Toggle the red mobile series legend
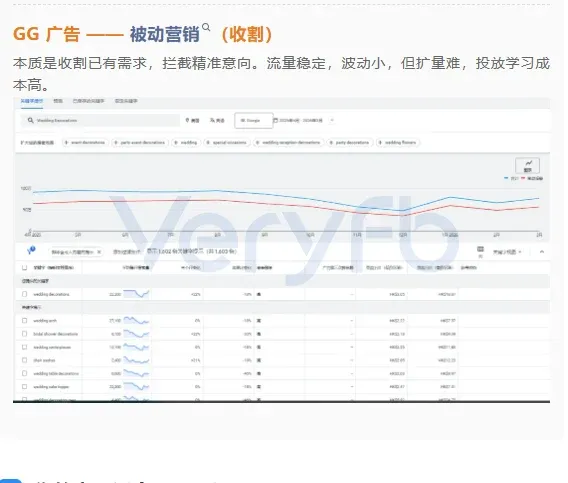The image size is (568, 483). click(x=532, y=178)
